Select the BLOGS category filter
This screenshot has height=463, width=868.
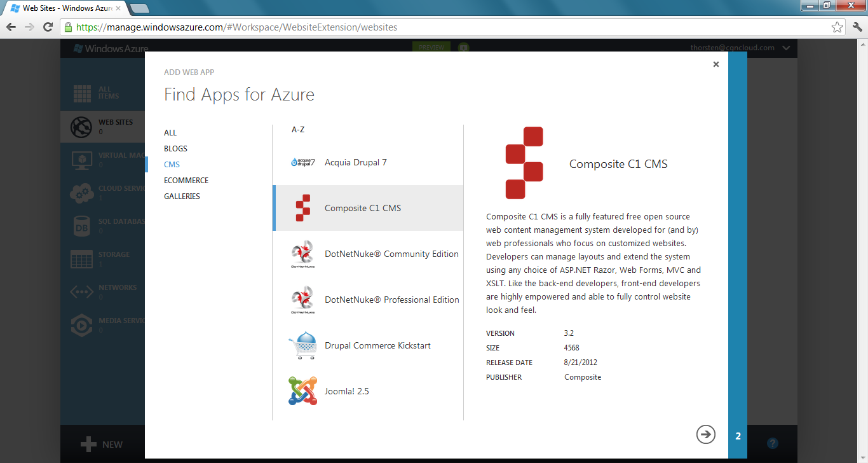click(x=175, y=149)
